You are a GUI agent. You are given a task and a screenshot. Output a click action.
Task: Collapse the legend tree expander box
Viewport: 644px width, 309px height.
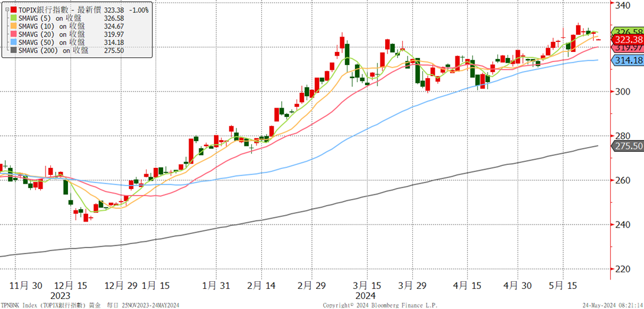[x=8, y=9]
